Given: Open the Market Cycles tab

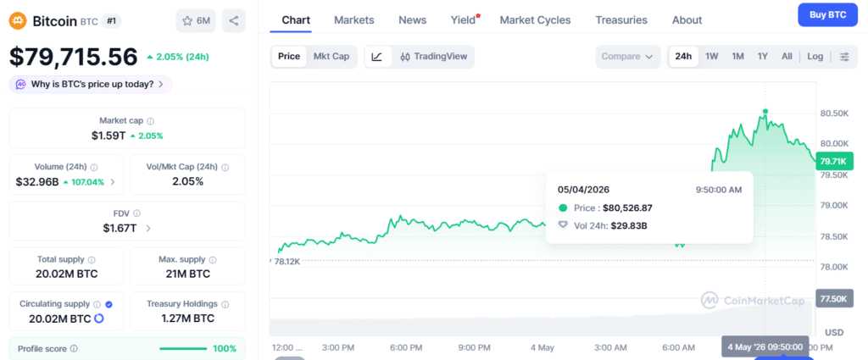Looking at the screenshot, I should coord(536,20).
